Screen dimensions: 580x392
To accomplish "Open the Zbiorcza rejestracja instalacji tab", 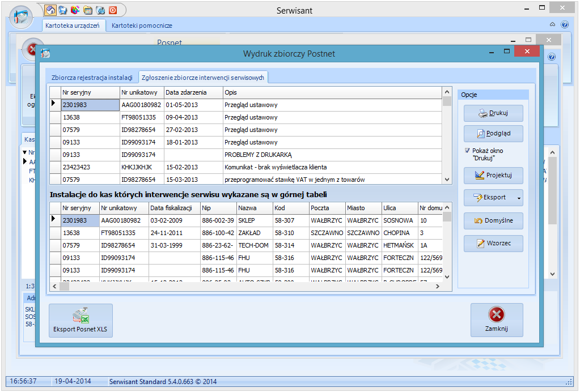I will coord(92,78).
